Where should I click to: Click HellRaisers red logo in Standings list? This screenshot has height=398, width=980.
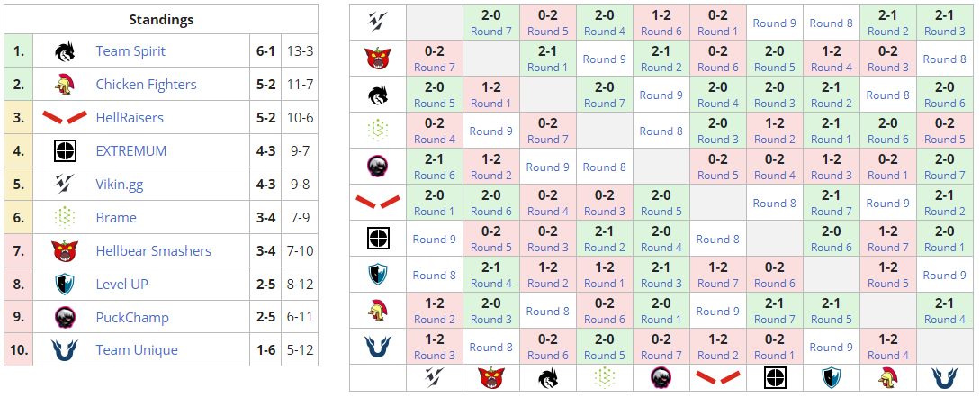pyautogui.click(x=64, y=118)
